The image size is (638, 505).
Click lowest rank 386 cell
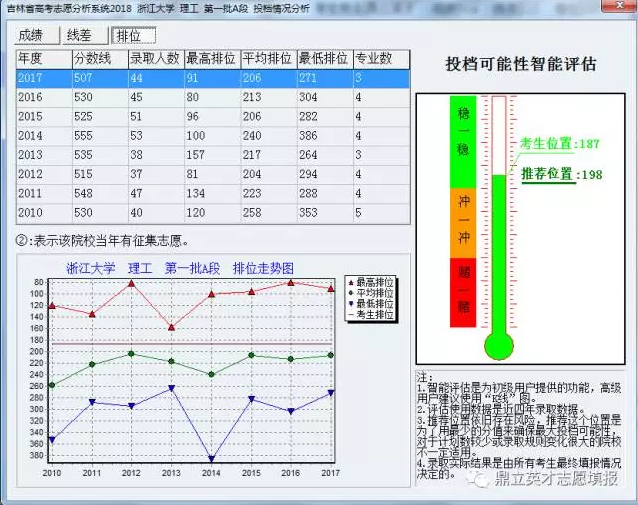(x=325, y=136)
